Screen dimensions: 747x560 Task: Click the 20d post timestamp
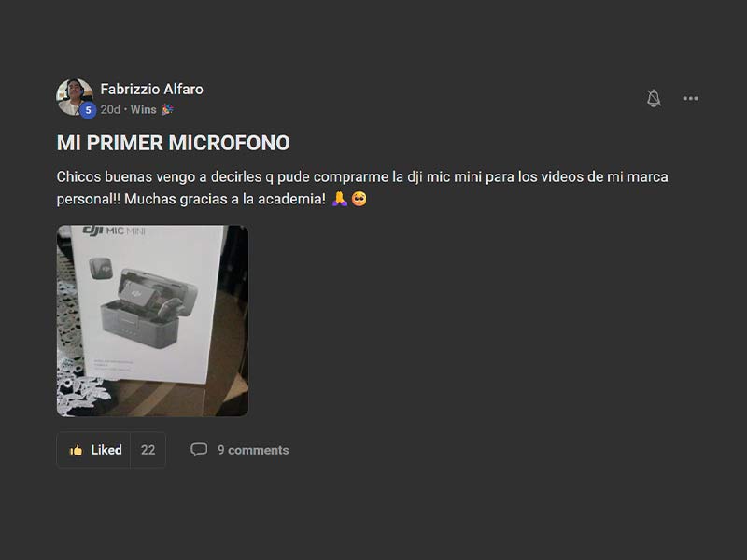pyautogui.click(x=110, y=109)
